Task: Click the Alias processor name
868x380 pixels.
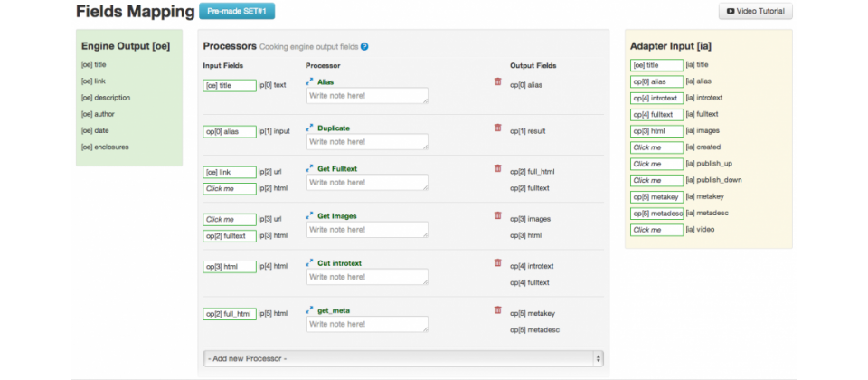Action: point(325,82)
